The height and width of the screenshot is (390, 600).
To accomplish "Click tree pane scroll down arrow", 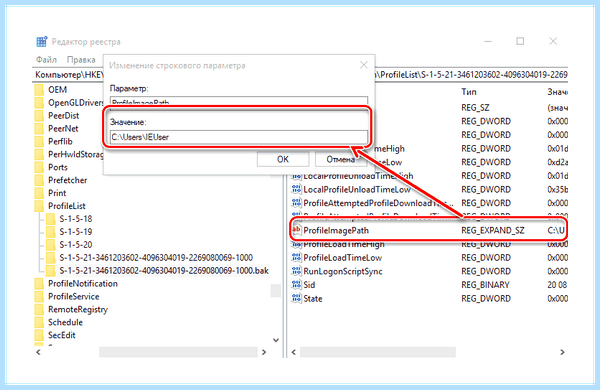I will (x=276, y=340).
